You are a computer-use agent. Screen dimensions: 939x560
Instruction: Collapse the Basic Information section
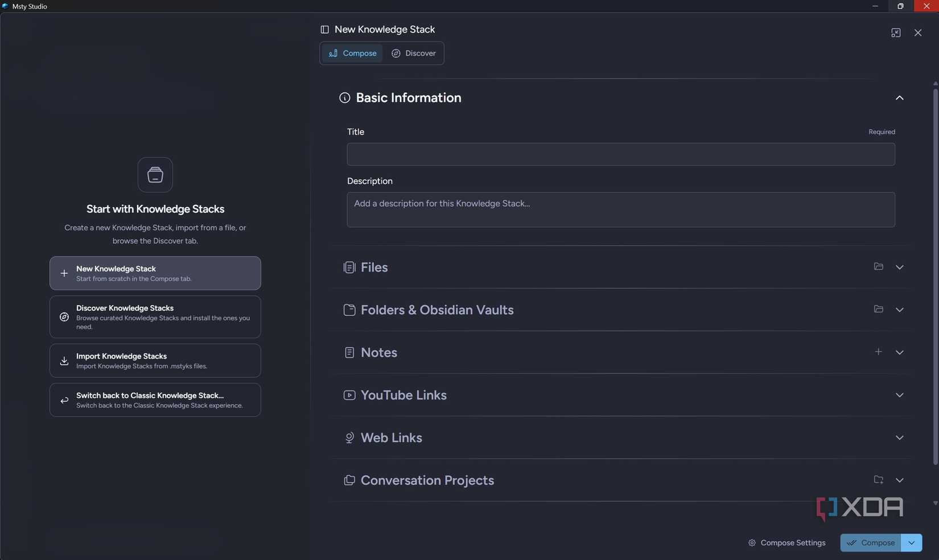899,98
